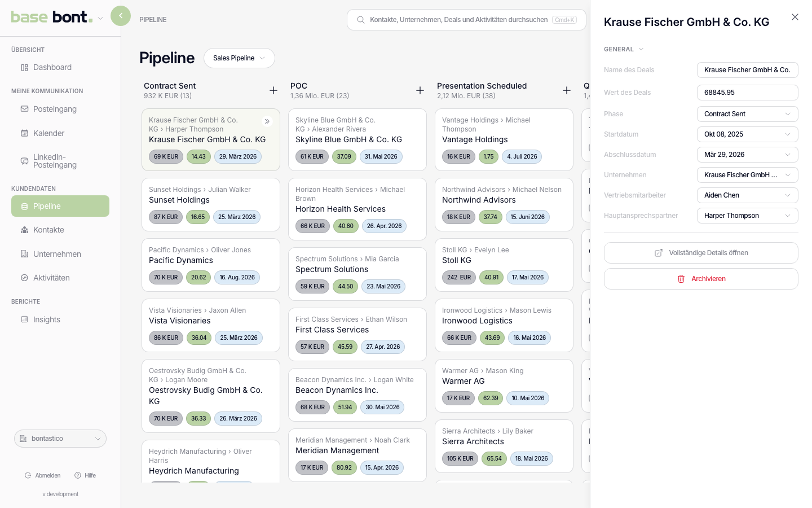
Task: Edit the Name des Deals field
Action: (748, 70)
